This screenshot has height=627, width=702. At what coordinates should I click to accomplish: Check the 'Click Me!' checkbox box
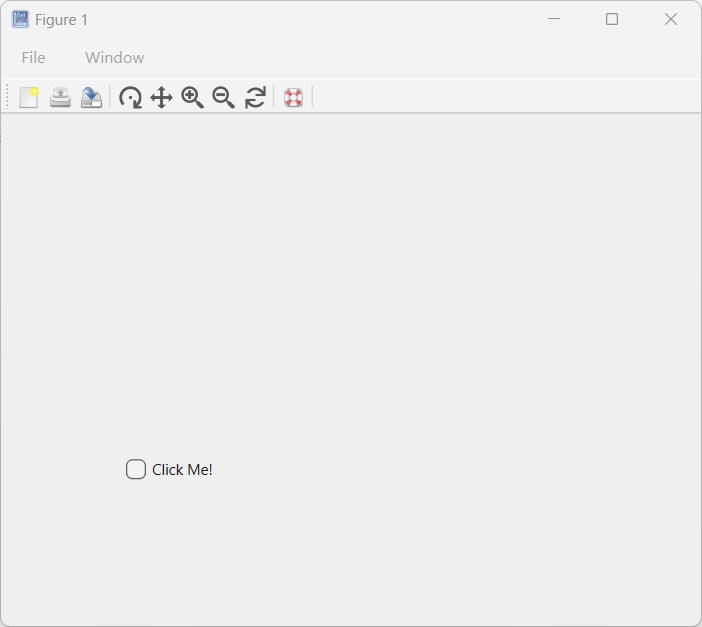pyautogui.click(x=136, y=469)
